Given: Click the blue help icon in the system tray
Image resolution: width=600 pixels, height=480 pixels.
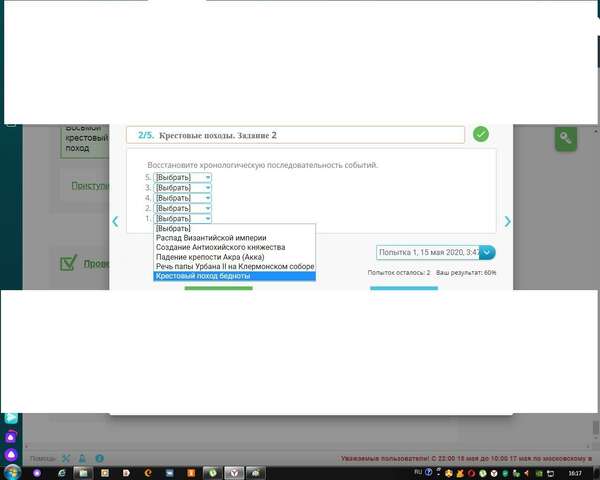Looking at the screenshot, I should click(x=429, y=472).
